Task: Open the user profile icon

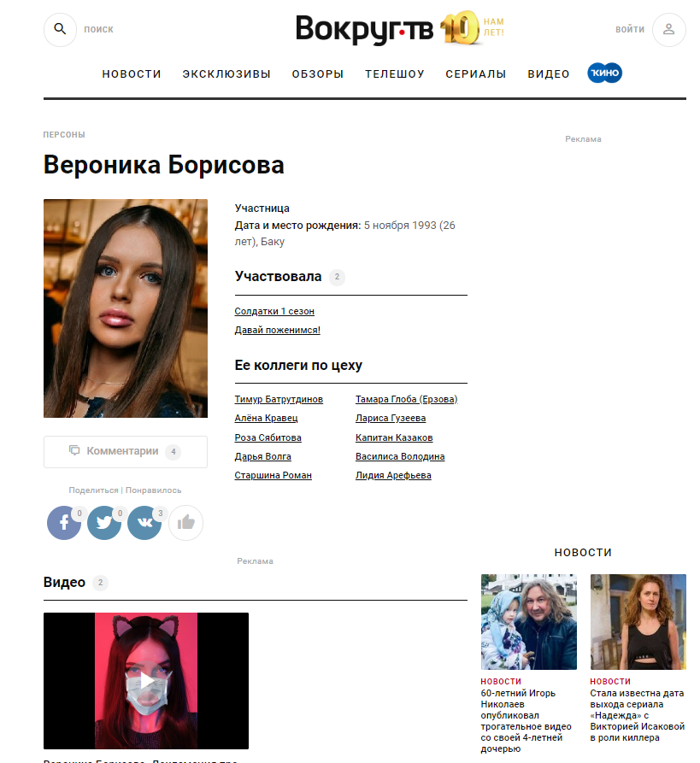Action: coord(669,30)
